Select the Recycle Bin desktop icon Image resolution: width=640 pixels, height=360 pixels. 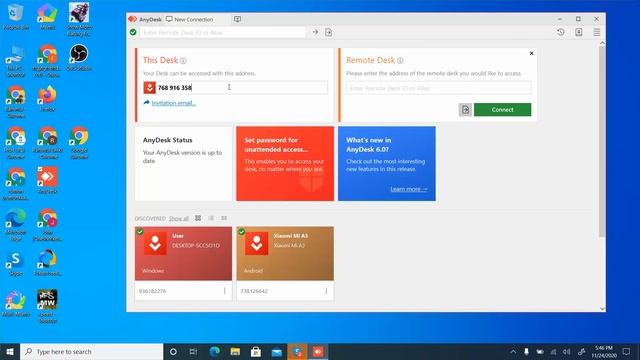tap(16, 17)
